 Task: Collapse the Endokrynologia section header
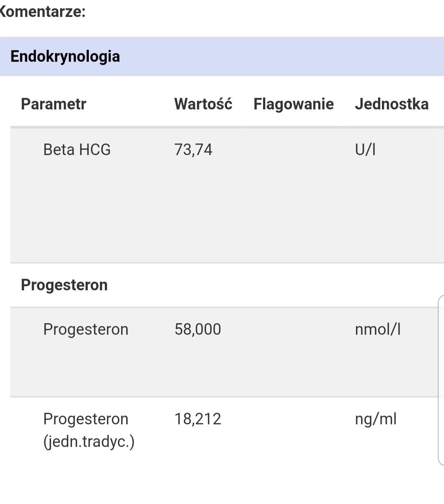[65, 56]
